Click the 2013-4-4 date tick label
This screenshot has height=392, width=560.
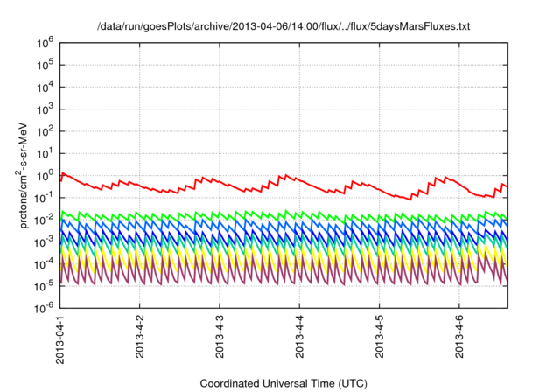299,337
